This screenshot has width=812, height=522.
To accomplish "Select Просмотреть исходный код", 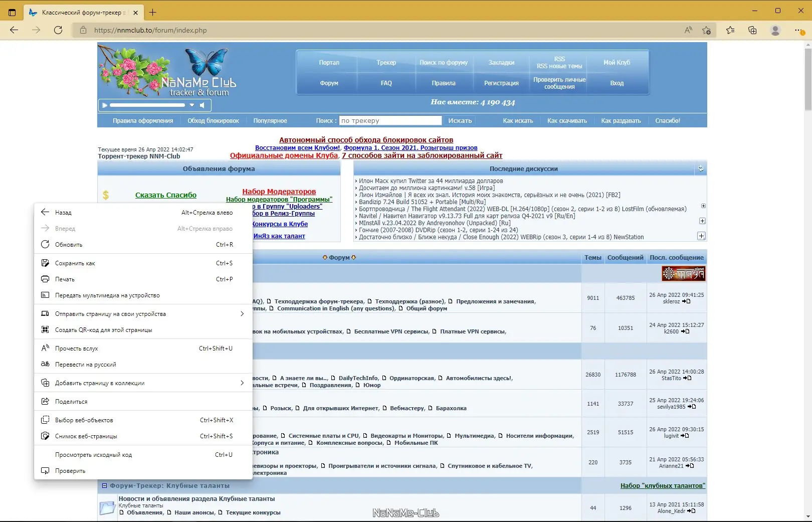I will point(143,455).
